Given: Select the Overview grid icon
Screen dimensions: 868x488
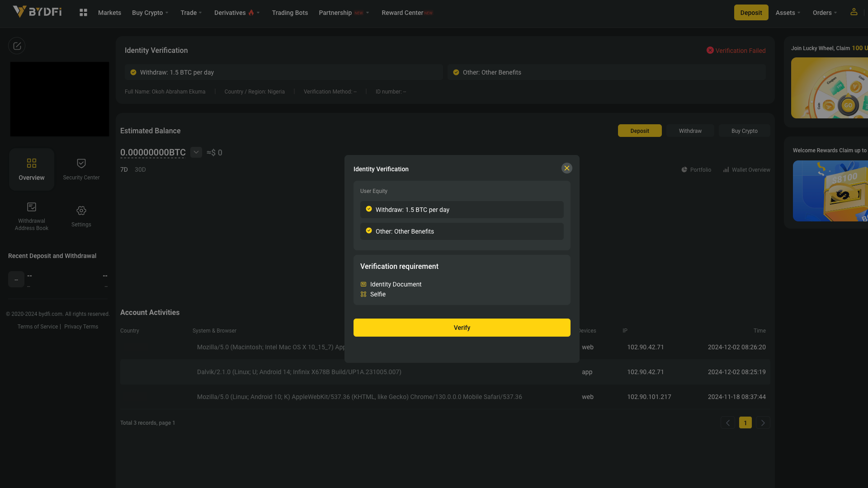Looking at the screenshot, I should (32, 164).
